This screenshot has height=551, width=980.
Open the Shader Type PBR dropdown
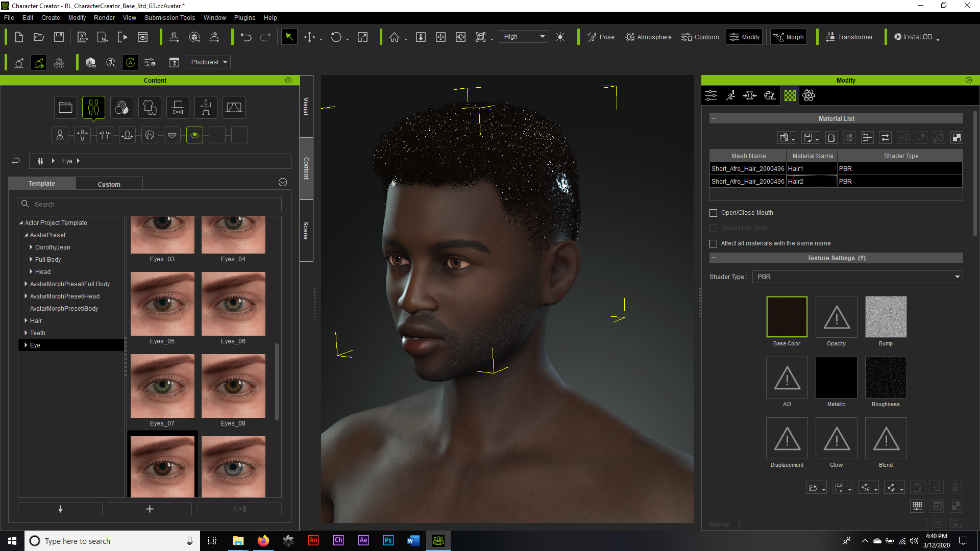(x=857, y=277)
